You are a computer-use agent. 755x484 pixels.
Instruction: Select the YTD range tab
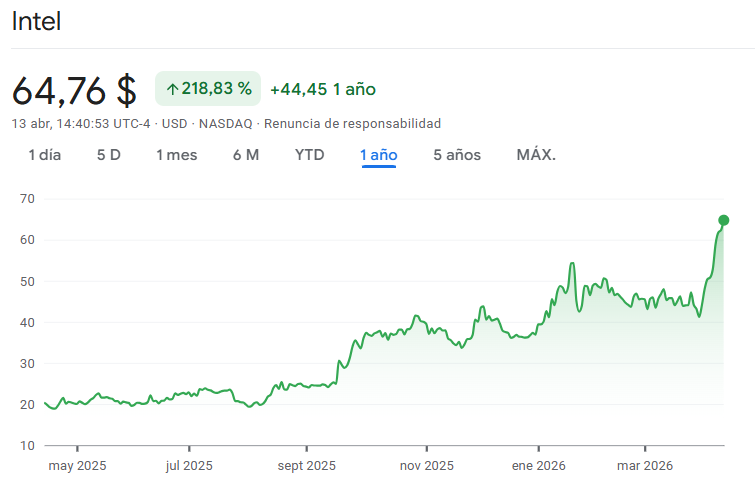(310, 155)
